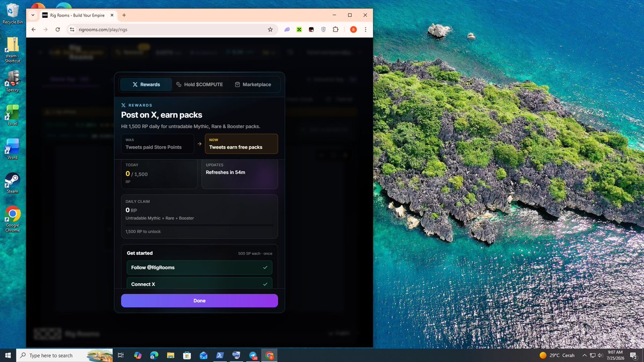Click the checkmark on Connect X row
Image resolution: width=644 pixels, height=362 pixels.
pos(265,284)
